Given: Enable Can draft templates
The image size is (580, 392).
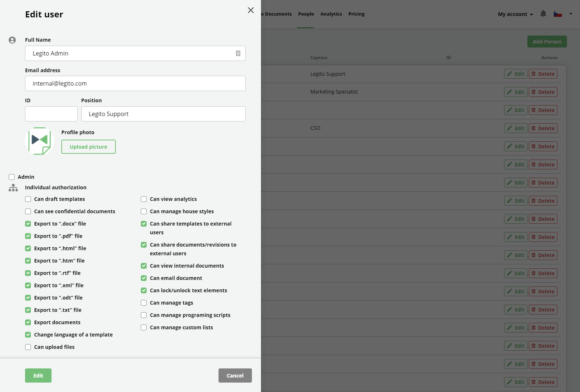Looking at the screenshot, I should pyautogui.click(x=28, y=199).
